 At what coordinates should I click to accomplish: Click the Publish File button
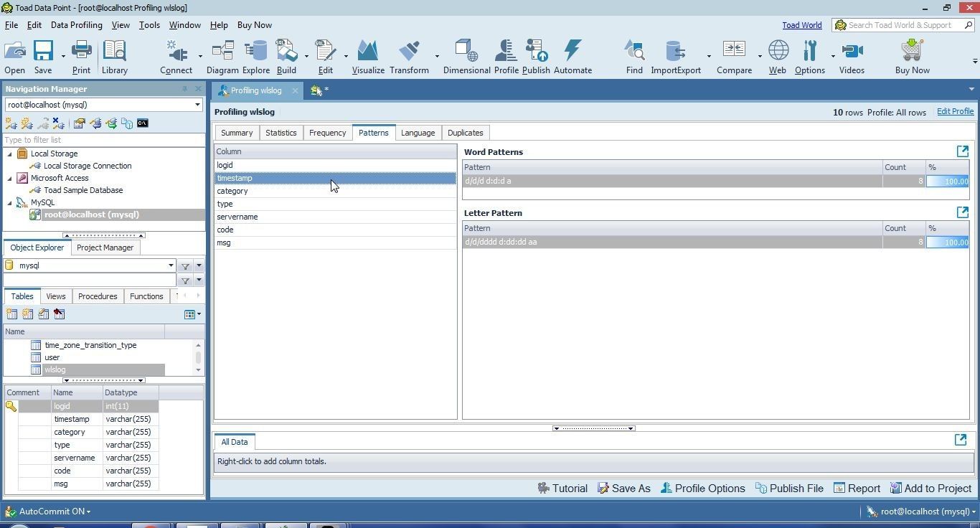tap(789, 489)
